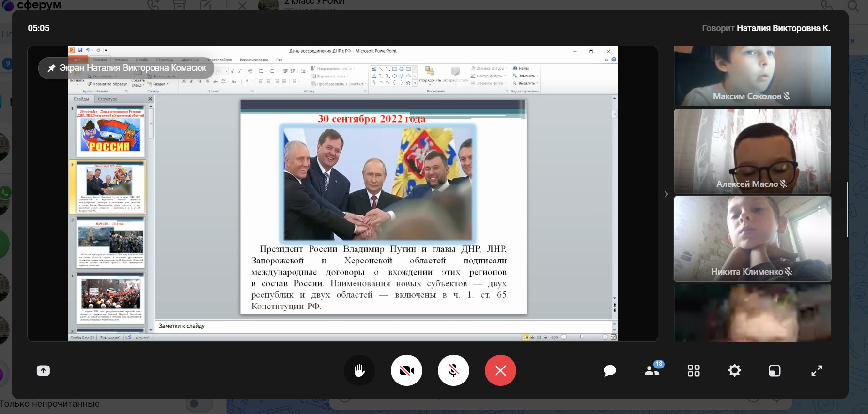Open the Вид ribbon tab
868x414 pixels.
coord(279,60)
